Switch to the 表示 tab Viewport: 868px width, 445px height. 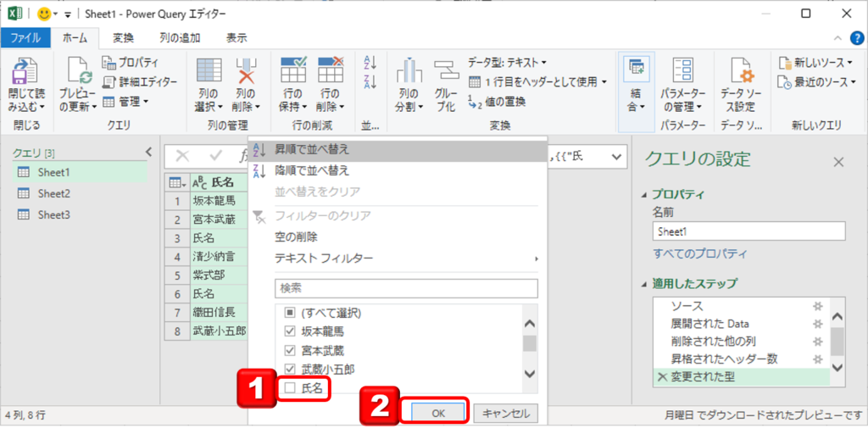coord(236,37)
